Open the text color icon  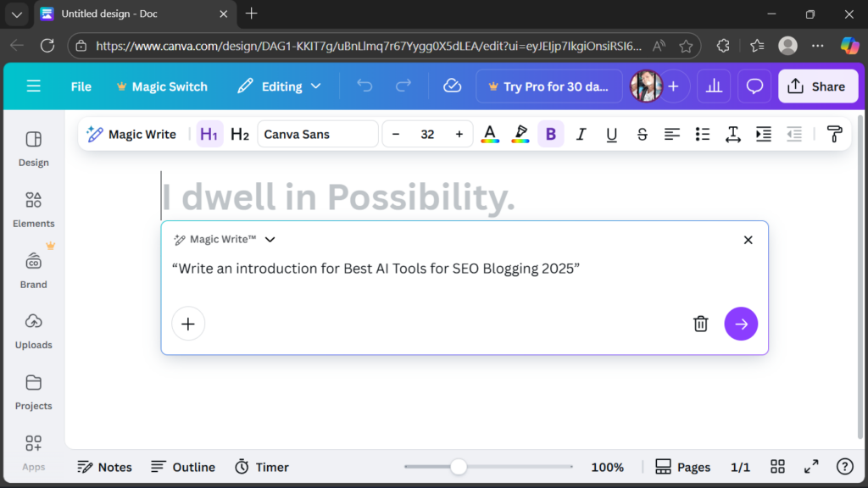tap(490, 134)
